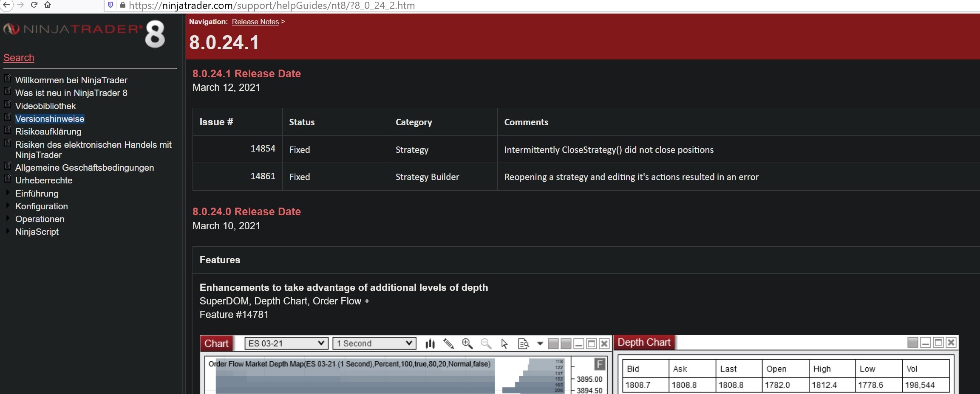Open the Videobibliothek topic

(x=45, y=106)
